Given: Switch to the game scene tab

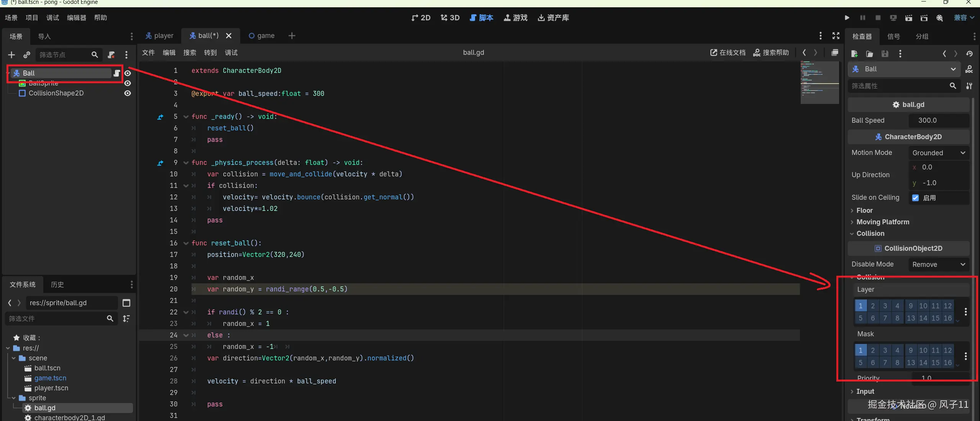Looking at the screenshot, I should [x=262, y=36].
